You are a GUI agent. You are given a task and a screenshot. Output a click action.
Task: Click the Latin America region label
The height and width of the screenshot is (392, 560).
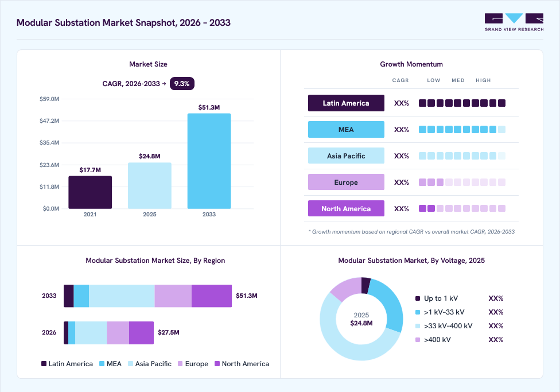pyautogui.click(x=346, y=103)
